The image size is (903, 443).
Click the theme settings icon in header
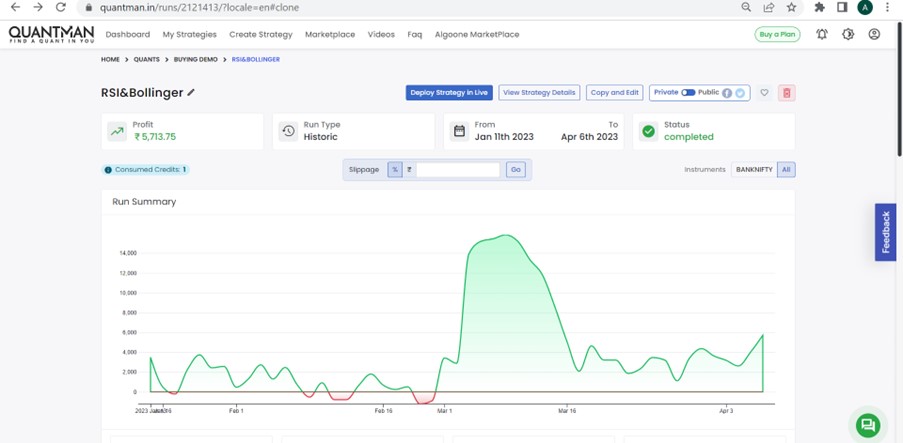pos(848,34)
